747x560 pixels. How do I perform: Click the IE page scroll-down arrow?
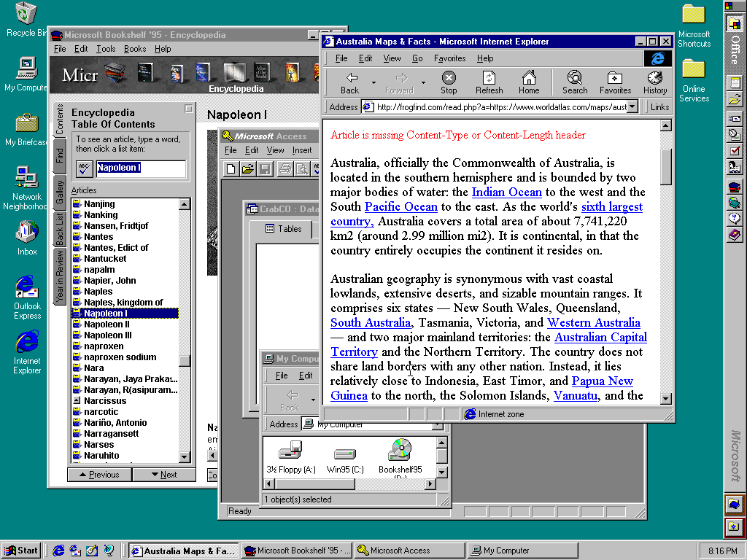666,399
